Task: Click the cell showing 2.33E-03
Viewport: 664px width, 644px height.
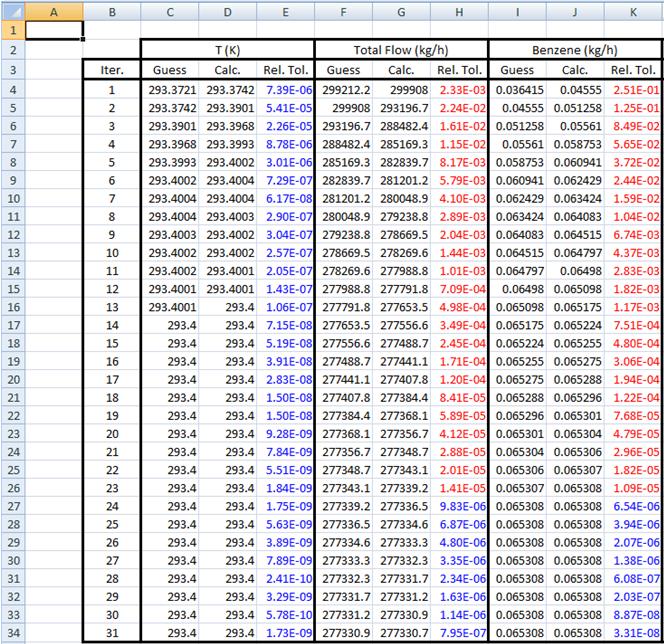Action: click(x=459, y=90)
